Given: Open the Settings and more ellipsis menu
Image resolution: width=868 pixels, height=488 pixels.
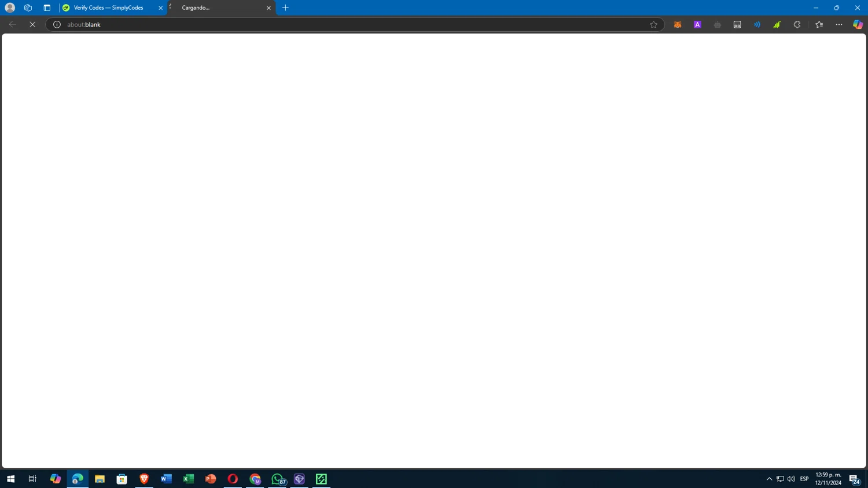Looking at the screenshot, I should [838, 25].
